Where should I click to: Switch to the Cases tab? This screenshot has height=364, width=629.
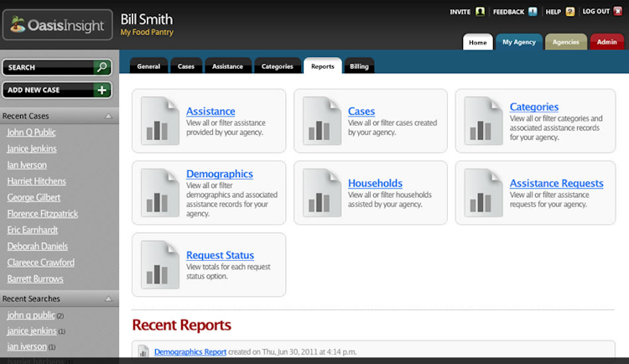[185, 66]
